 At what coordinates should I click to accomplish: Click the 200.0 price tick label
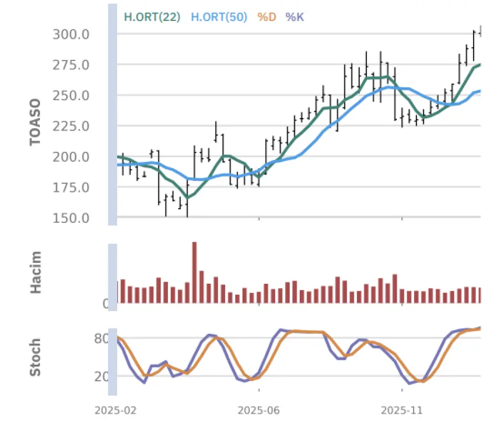(71, 157)
